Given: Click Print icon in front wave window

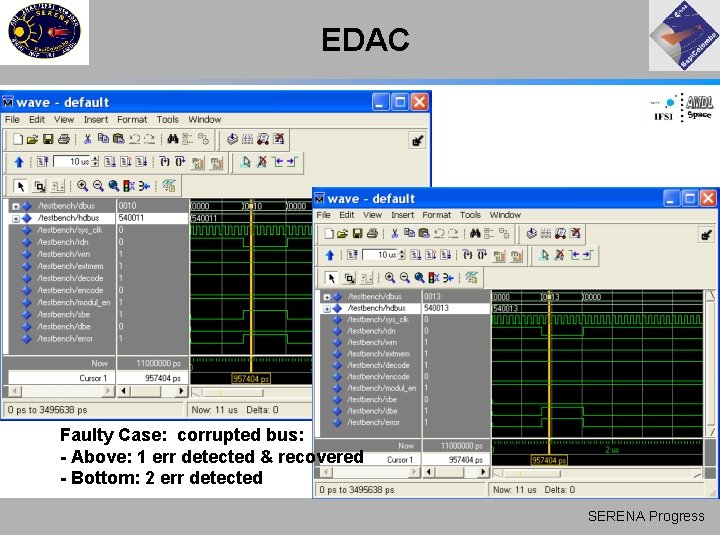Looking at the screenshot, I should [372, 233].
